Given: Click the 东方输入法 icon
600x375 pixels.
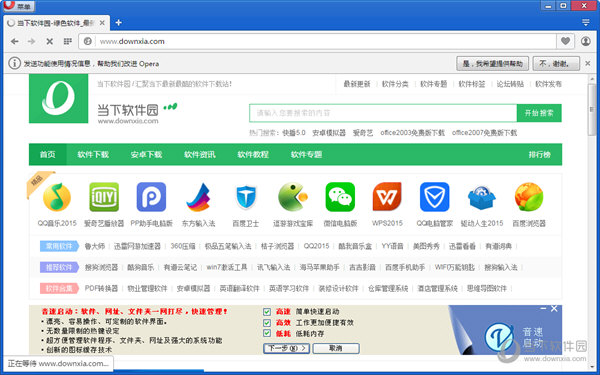Looking at the screenshot, I should point(199,197).
